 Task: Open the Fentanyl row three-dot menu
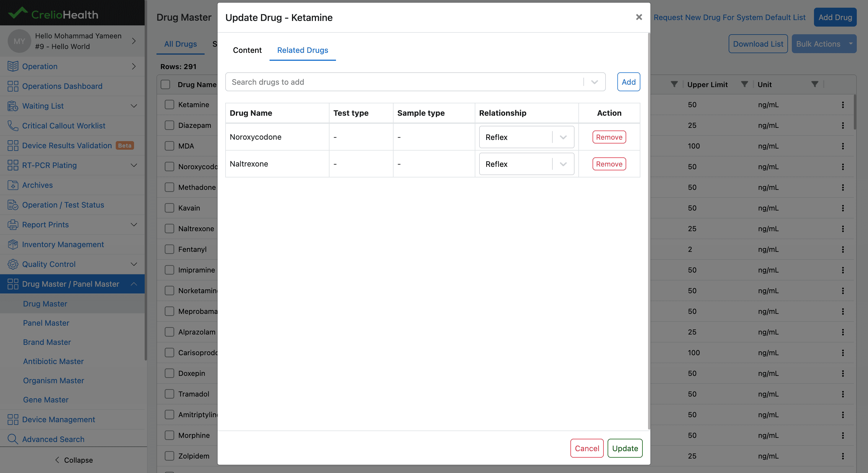coord(843,249)
